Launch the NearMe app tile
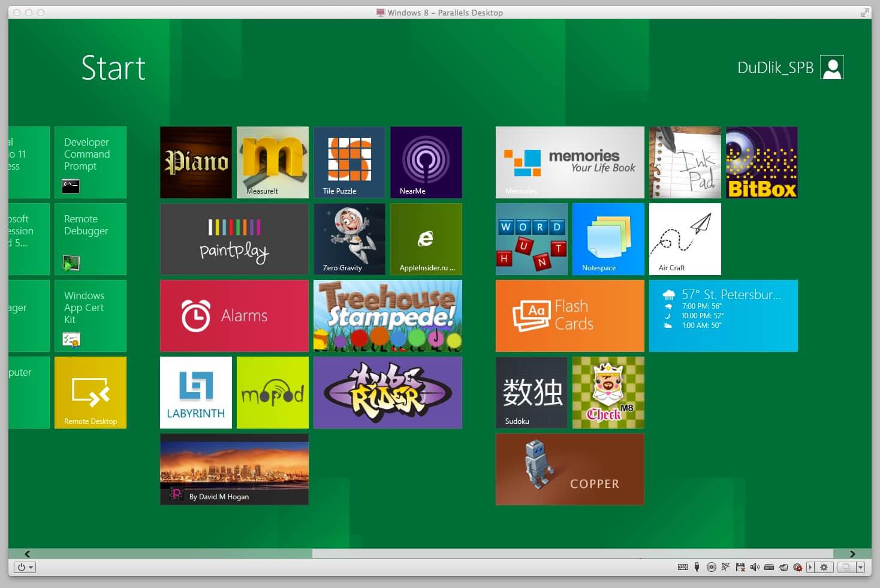This screenshot has height=588, width=880. point(426,162)
